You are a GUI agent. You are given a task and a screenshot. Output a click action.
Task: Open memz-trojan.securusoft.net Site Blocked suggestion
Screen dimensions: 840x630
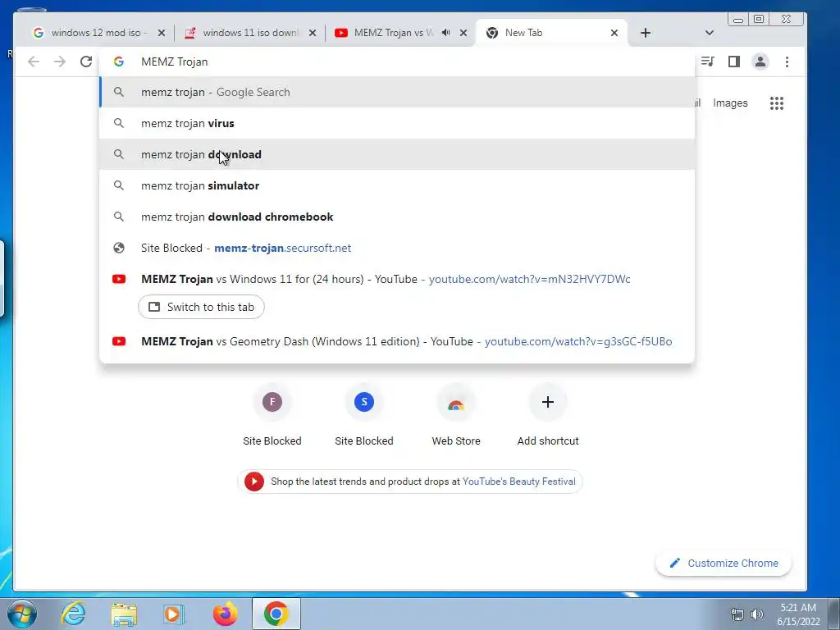point(397,248)
